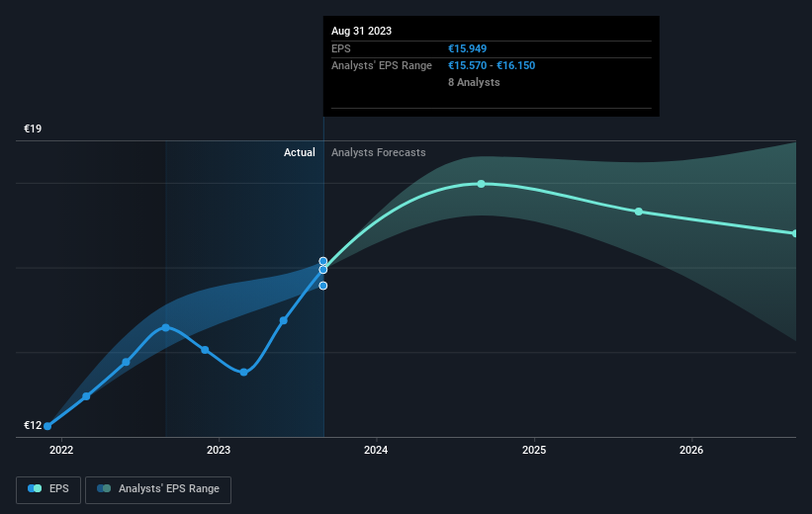
Task: Select the EPS peak point before 2023
Action: (x=166, y=327)
